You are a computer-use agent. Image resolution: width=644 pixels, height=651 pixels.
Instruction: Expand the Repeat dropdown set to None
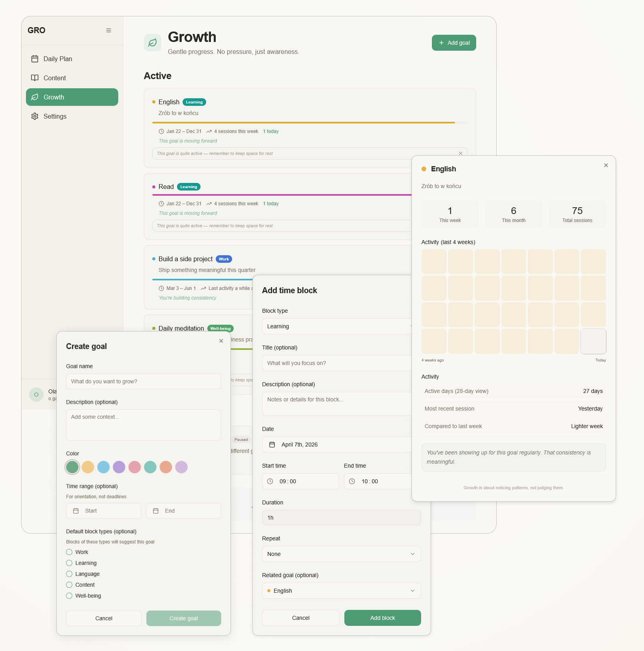(x=342, y=554)
